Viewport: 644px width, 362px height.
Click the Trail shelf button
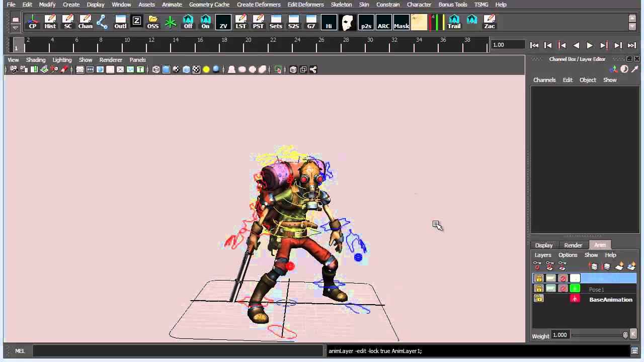[x=454, y=22]
